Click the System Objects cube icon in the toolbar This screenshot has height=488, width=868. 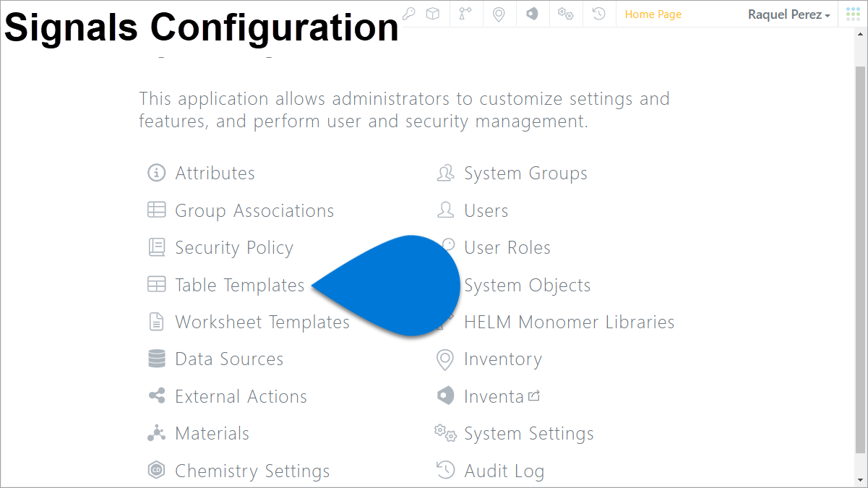coord(433,14)
